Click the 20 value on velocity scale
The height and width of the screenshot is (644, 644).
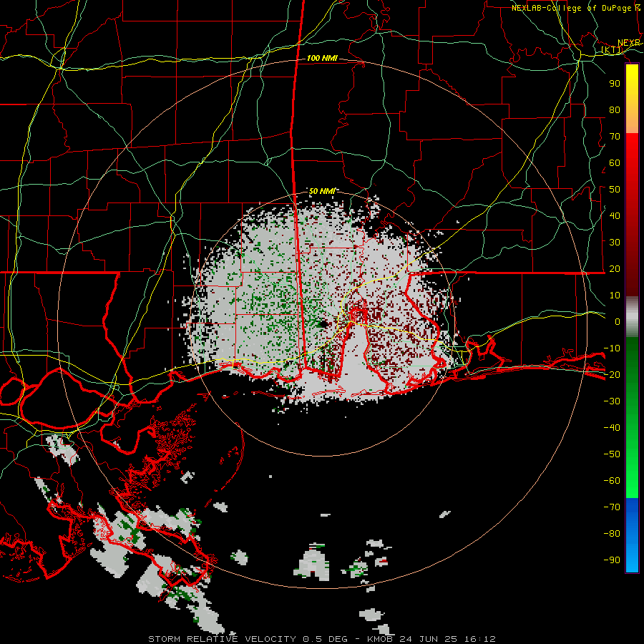point(615,269)
